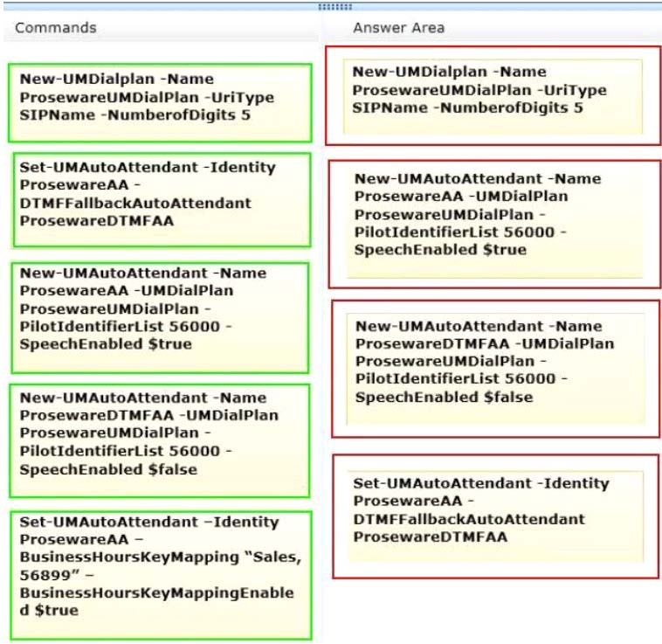
Task: Click the Answer Area panel heading
Action: tap(399, 28)
